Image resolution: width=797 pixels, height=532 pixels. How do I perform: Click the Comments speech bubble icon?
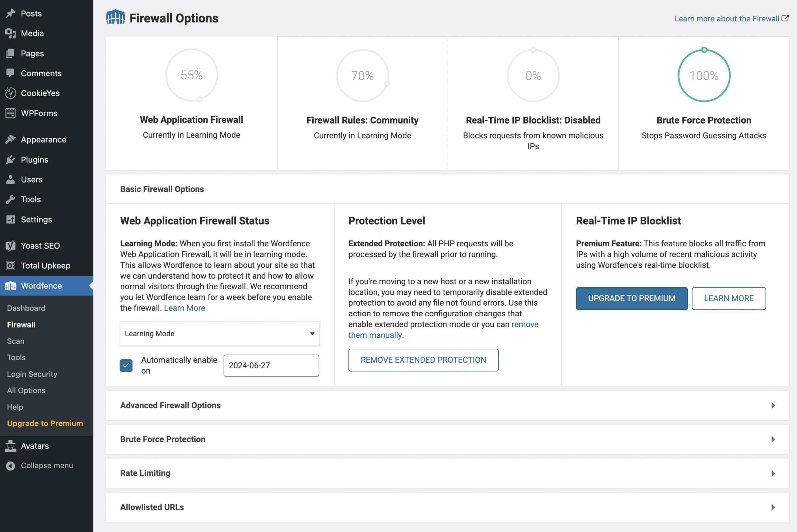click(11, 73)
